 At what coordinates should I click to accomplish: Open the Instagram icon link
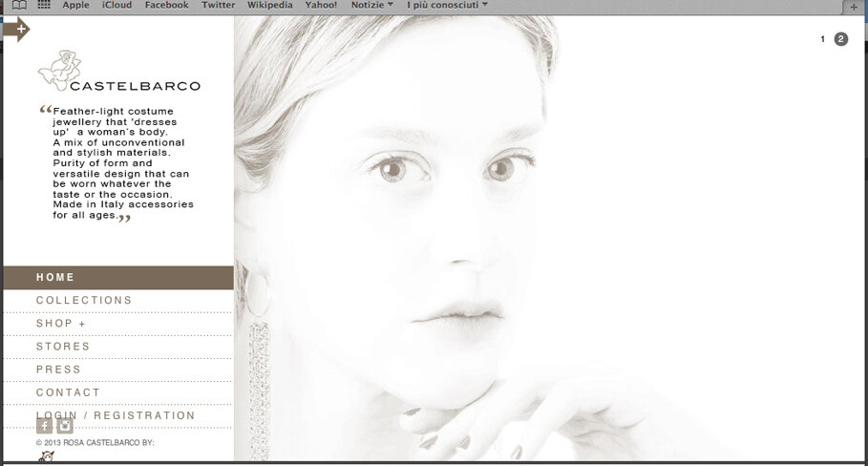[65, 426]
